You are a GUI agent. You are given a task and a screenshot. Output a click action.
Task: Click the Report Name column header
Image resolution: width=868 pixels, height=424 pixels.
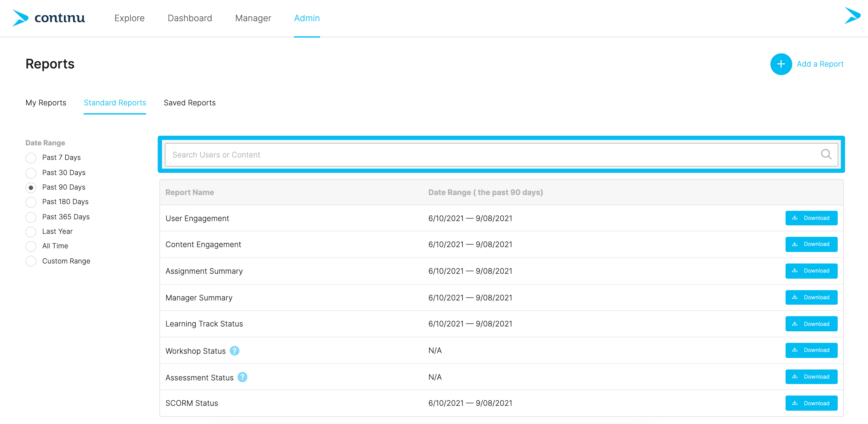pos(190,192)
